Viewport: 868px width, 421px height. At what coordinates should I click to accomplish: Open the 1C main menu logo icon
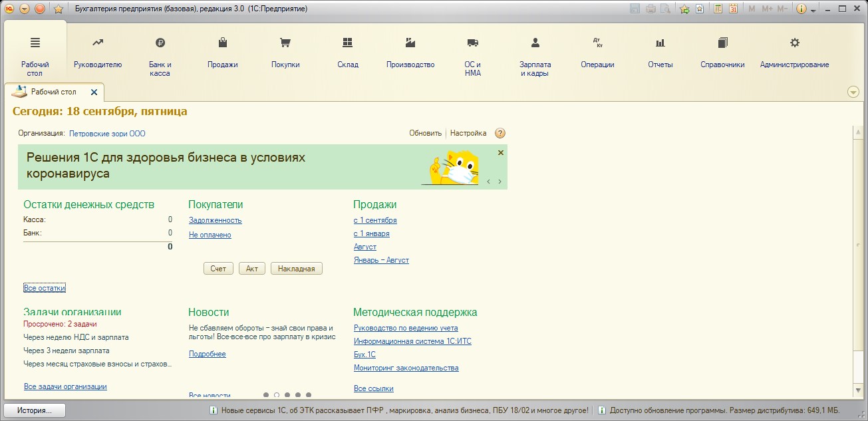coord(9,9)
